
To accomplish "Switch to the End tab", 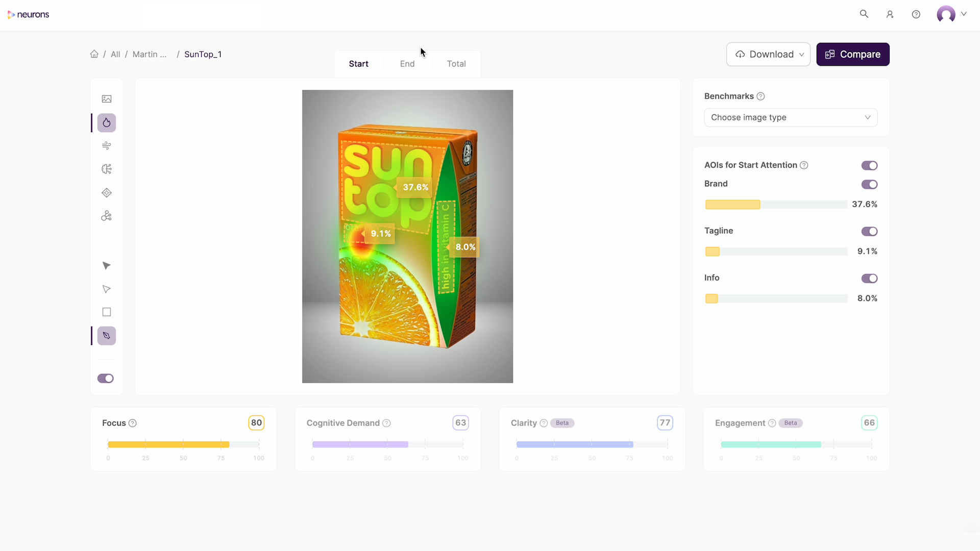I will pyautogui.click(x=407, y=64).
